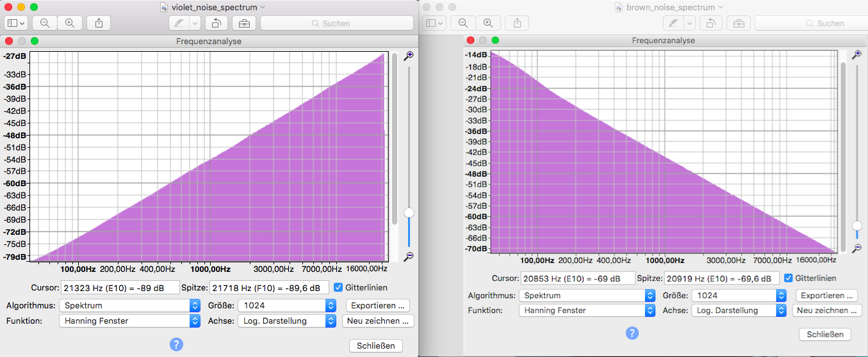The height and width of the screenshot is (357, 868).
Task: Click Share icon in brown_noise_spectrum window
Action: click(517, 23)
